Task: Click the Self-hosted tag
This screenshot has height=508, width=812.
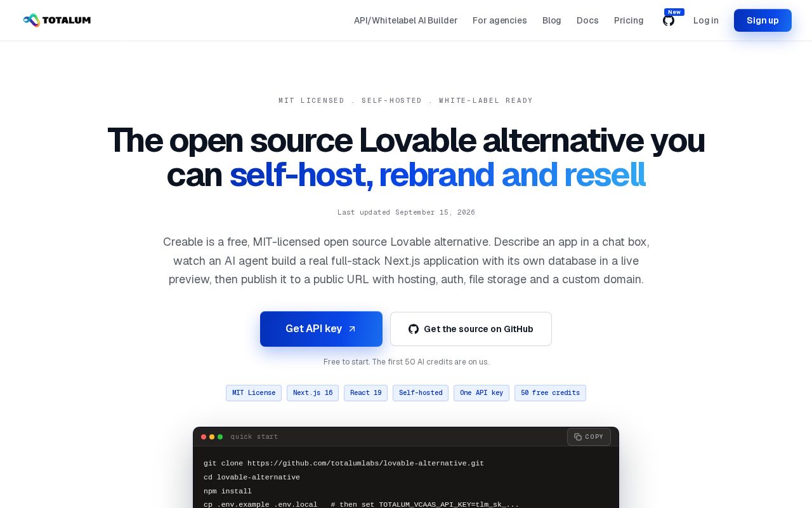Action: tap(421, 393)
